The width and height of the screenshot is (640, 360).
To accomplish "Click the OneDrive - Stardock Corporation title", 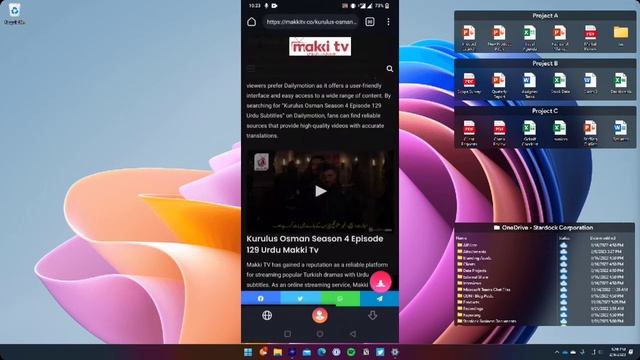I will (x=543, y=227).
